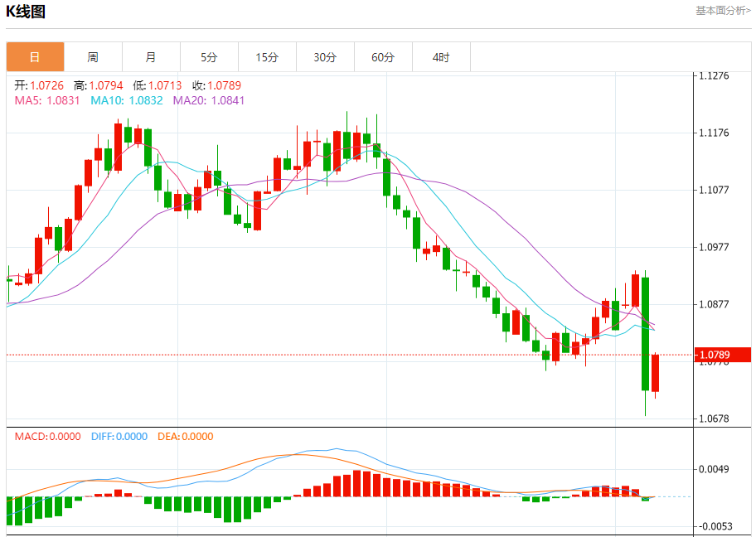Viewport: 756px width, 537px height.
Task: Click the DIFF value label
Action: point(119,436)
